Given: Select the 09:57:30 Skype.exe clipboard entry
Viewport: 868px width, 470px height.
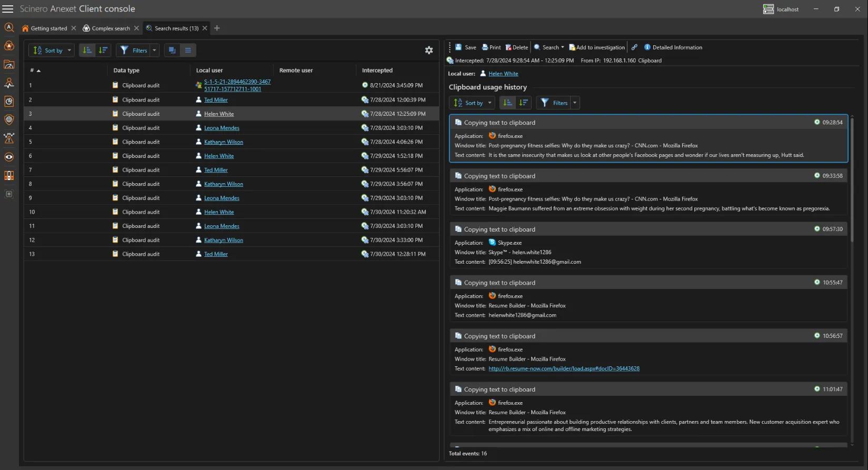Looking at the screenshot, I should click(648, 245).
